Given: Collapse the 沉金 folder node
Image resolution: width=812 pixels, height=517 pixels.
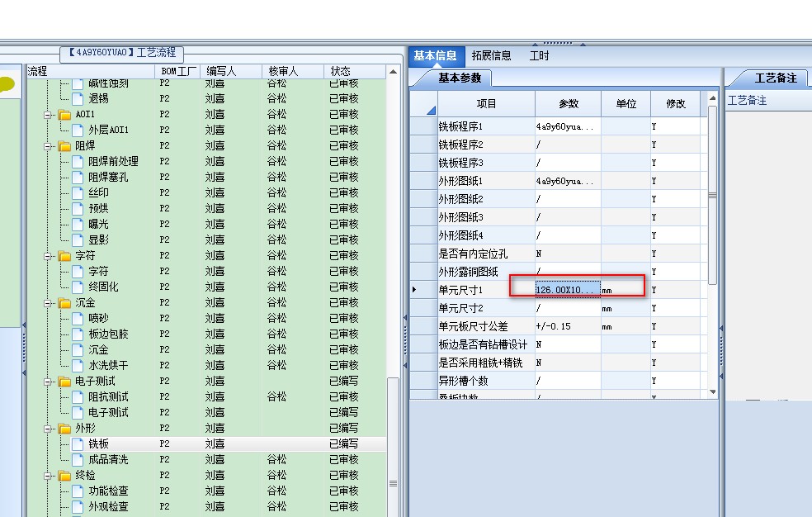Looking at the screenshot, I should click(x=48, y=303).
